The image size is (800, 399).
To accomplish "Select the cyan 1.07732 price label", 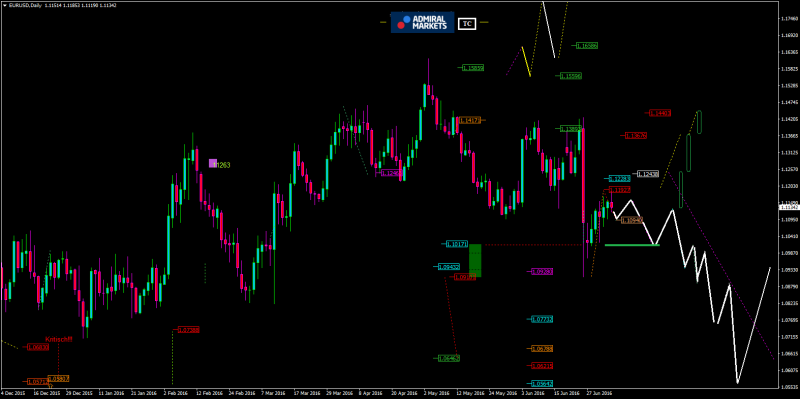I will coord(542,319).
